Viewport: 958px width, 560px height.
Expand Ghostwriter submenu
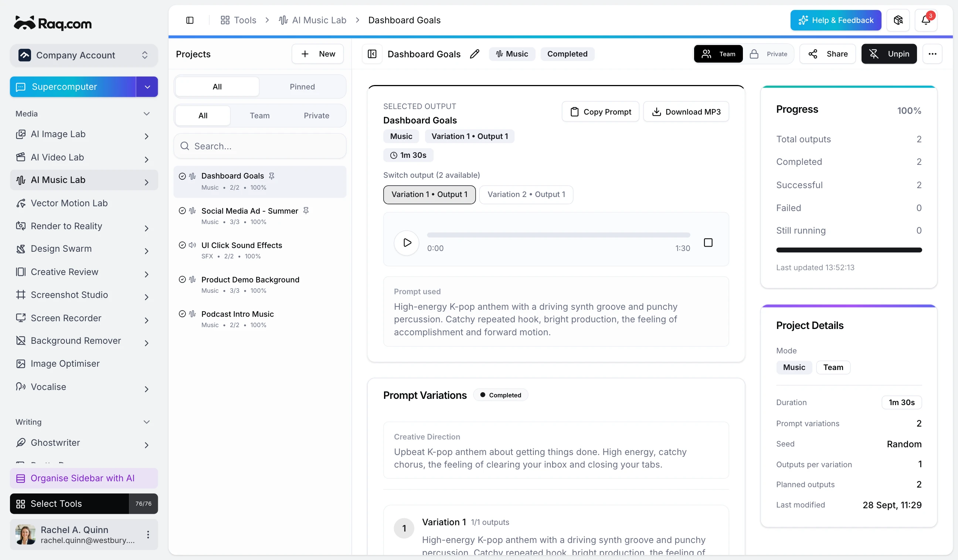(x=146, y=445)
